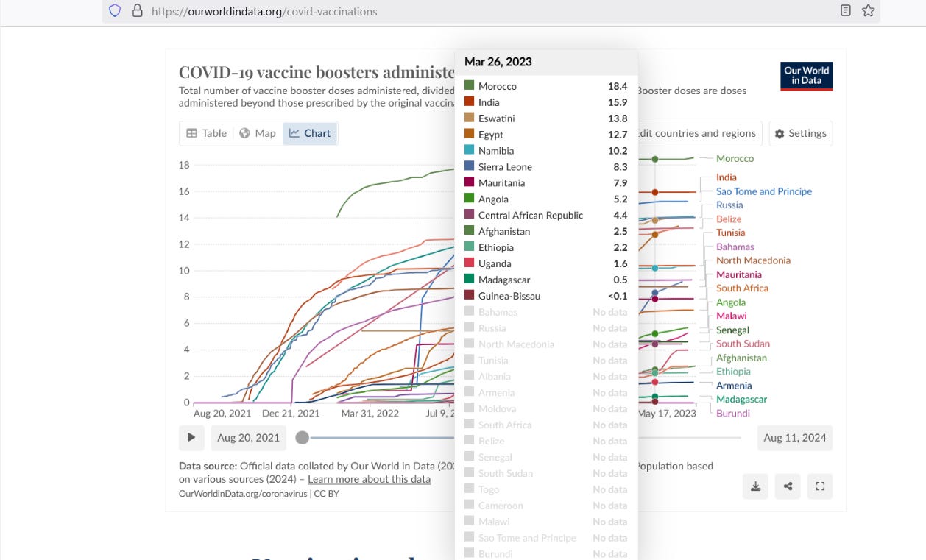Click Morocco green swatch in tooltip
Image resolution: width=926 pixels, height=560 pixels.
469,86
